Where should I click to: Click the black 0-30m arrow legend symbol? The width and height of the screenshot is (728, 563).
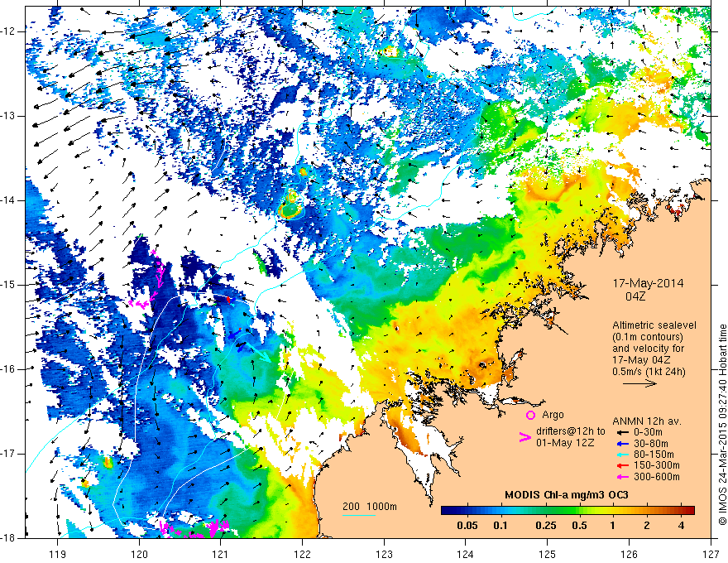pyautogui.click(x=622, y=432)
